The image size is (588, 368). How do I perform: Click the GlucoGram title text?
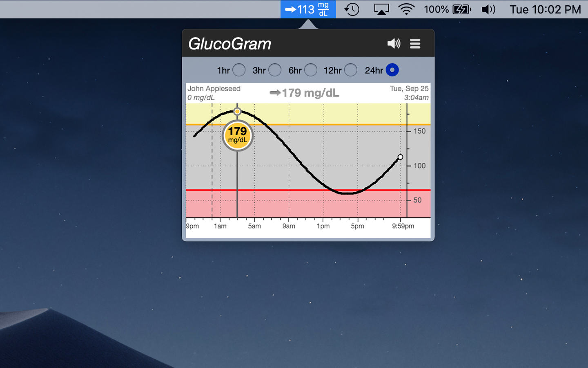[x=229, y=44]
